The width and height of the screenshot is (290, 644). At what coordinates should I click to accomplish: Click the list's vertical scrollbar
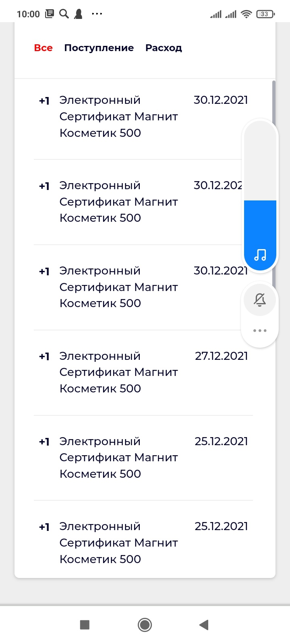click(274, 101)
